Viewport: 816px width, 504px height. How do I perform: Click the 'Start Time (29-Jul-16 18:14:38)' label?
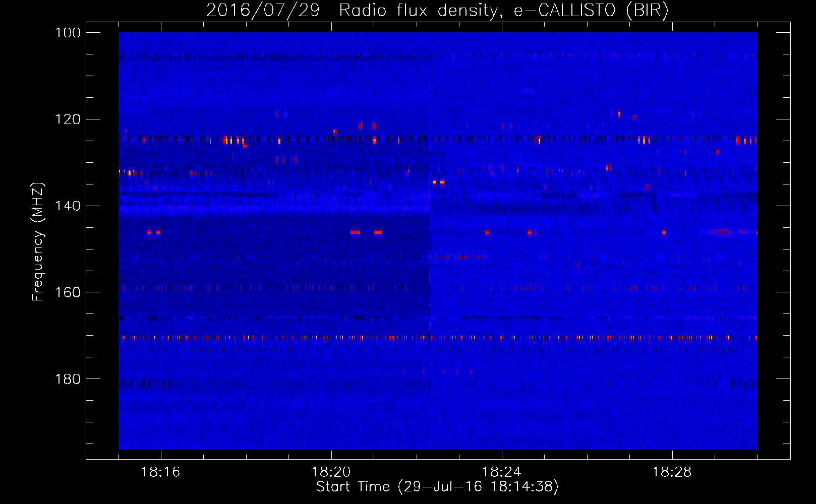point(437,487)
